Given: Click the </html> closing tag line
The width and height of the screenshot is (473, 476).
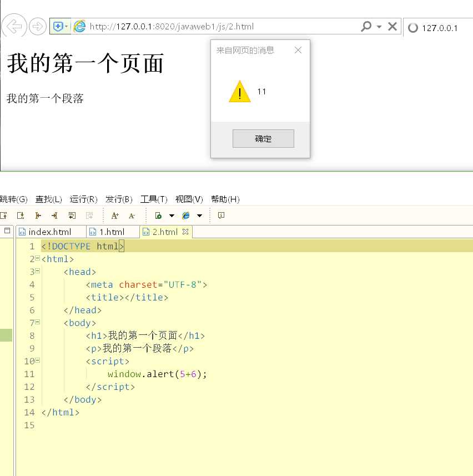Looking at the screenshot, I should click(x=61, y=412).
